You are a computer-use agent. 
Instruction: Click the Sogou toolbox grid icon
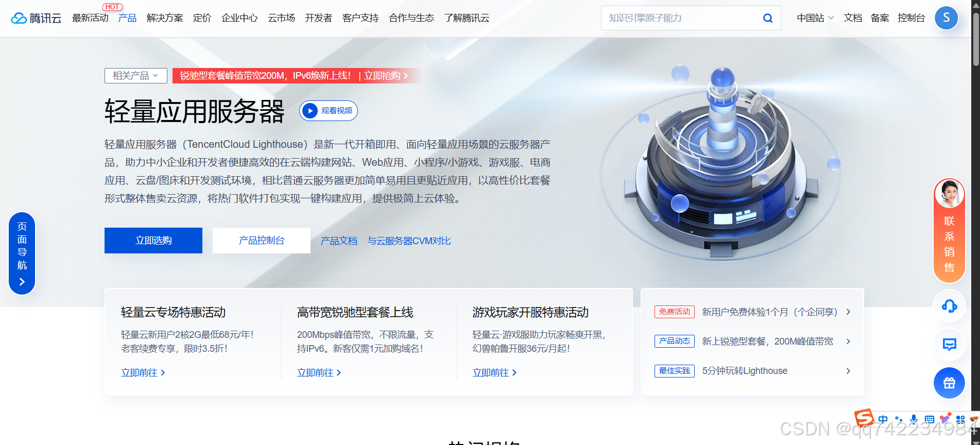pyautogui.click(x=960, y=419)
